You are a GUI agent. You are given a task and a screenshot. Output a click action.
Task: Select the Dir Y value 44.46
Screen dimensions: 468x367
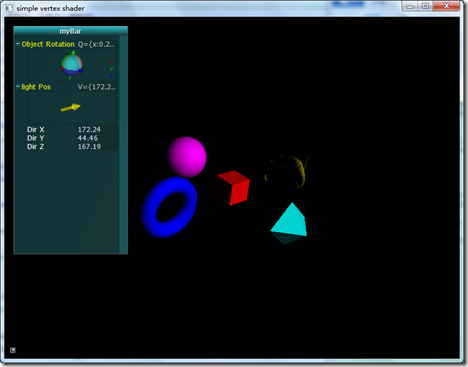coord(88,138)
